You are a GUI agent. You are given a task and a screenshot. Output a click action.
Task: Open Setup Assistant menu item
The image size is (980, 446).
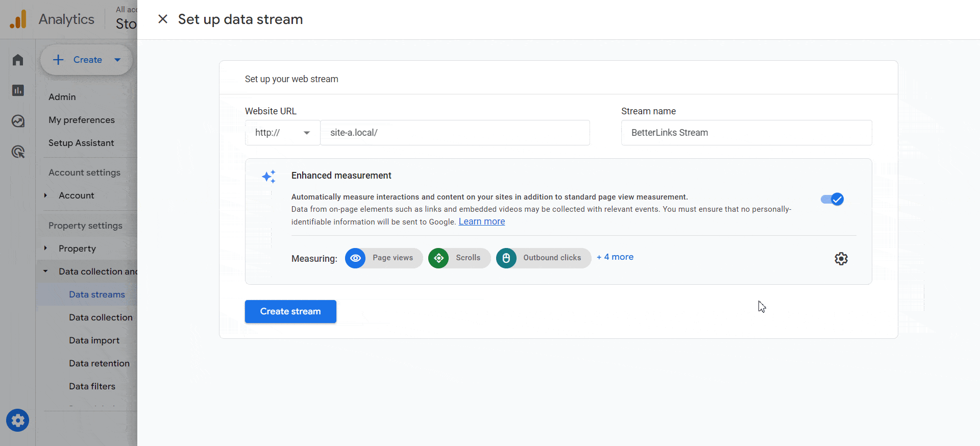point(81,143)
